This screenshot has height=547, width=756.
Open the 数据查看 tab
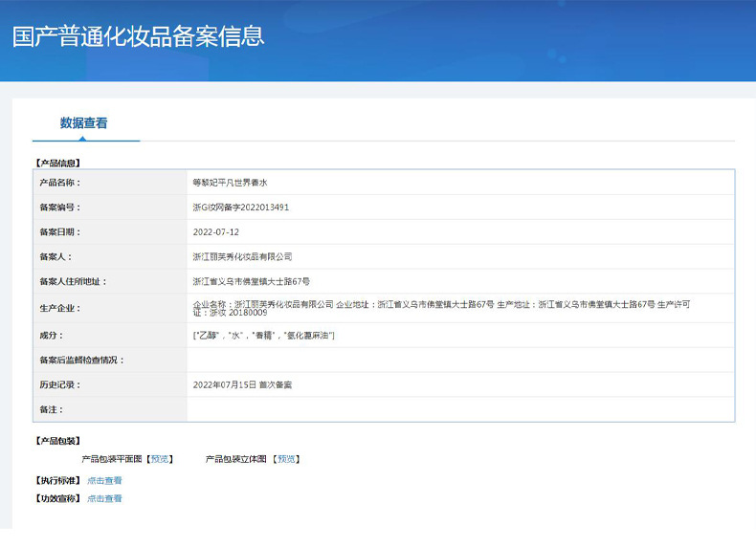84,123
